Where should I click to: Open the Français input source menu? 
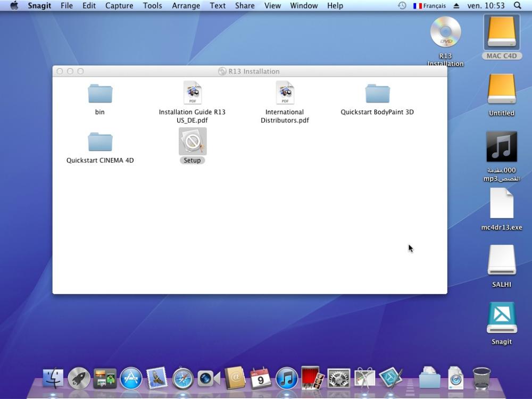point(429,5)
